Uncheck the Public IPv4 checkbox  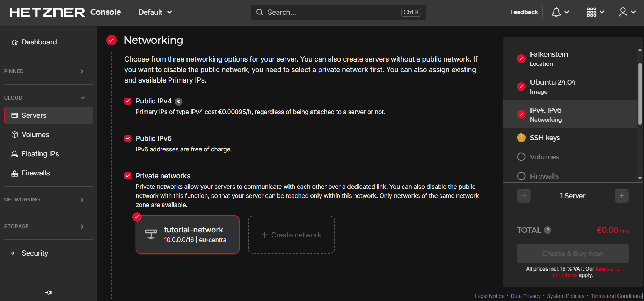click(x=128, y=101)
